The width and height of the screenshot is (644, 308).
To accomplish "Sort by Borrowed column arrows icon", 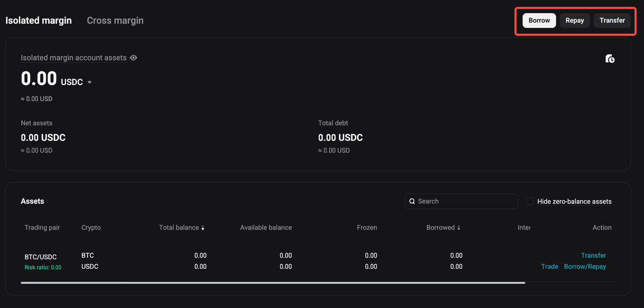I will click(458, 228).
